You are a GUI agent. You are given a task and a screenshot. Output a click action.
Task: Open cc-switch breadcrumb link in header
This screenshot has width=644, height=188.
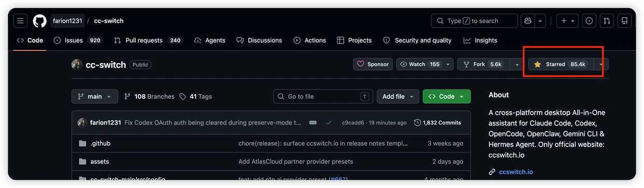[109, 21]
